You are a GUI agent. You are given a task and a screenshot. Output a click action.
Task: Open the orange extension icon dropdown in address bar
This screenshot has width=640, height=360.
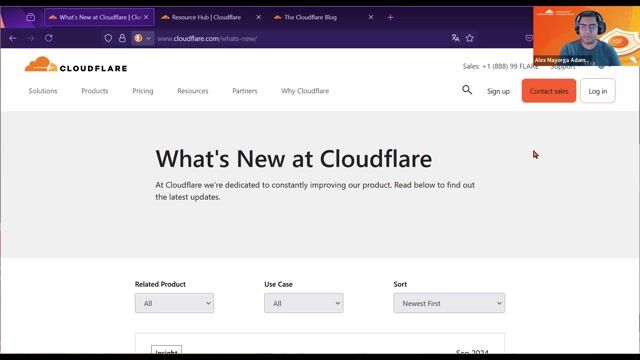point(142,38)
